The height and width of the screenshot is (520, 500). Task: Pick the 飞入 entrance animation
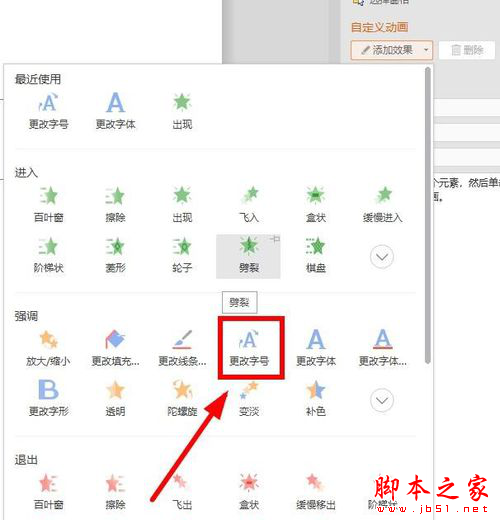[x=249, y=204]
